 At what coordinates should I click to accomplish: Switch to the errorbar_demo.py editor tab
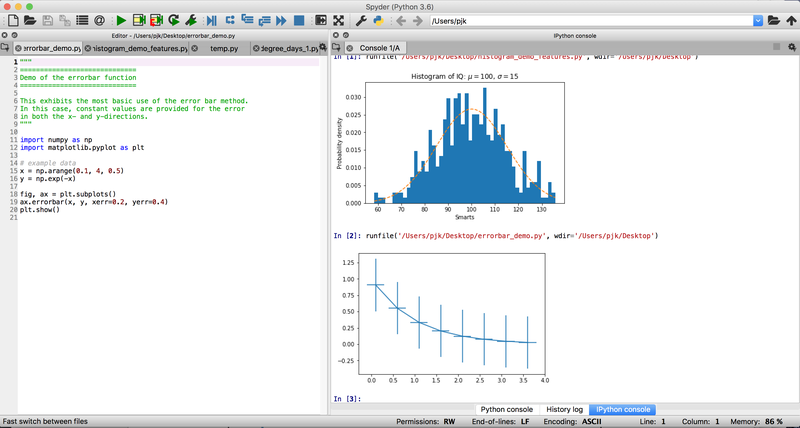pos(52,48)
